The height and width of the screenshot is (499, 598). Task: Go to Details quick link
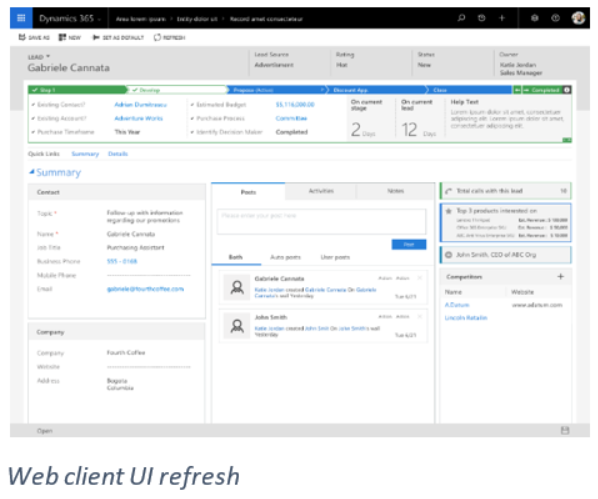click(x=118, y=154)
